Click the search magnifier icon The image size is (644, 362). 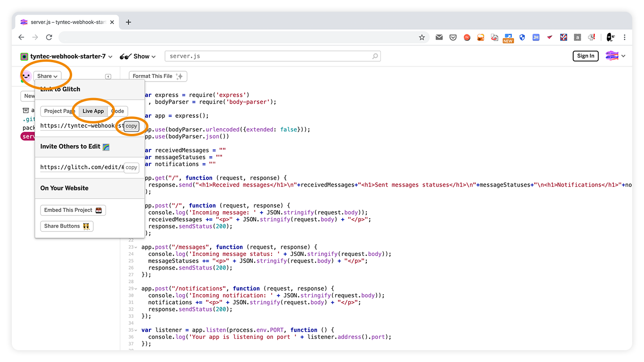point(375,56)
